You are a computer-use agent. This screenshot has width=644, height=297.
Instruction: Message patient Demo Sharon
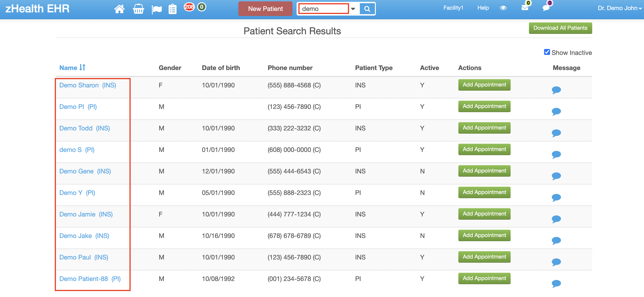click(556, 90)
